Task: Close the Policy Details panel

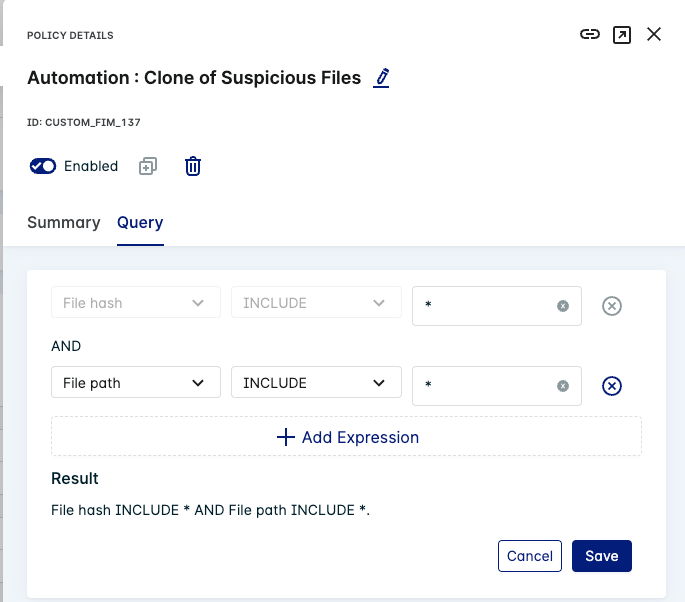Action: [x=654, y=34]
